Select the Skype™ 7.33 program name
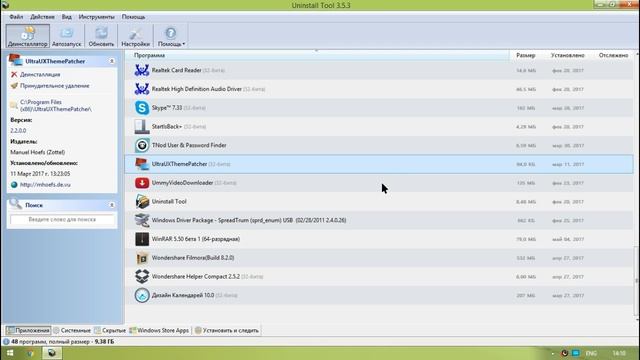This screenshot has height=360, width=640. click(167, 108)
